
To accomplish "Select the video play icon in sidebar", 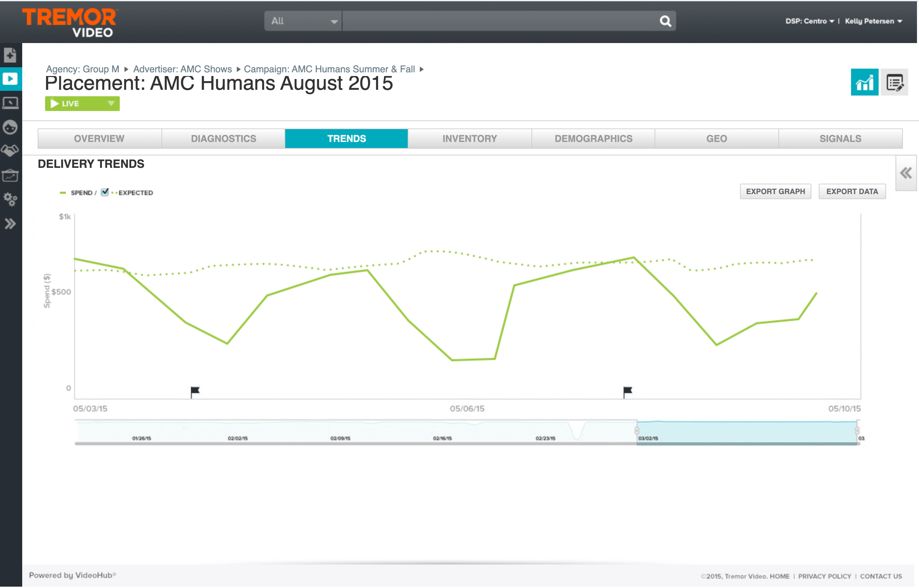I will 10,79.
